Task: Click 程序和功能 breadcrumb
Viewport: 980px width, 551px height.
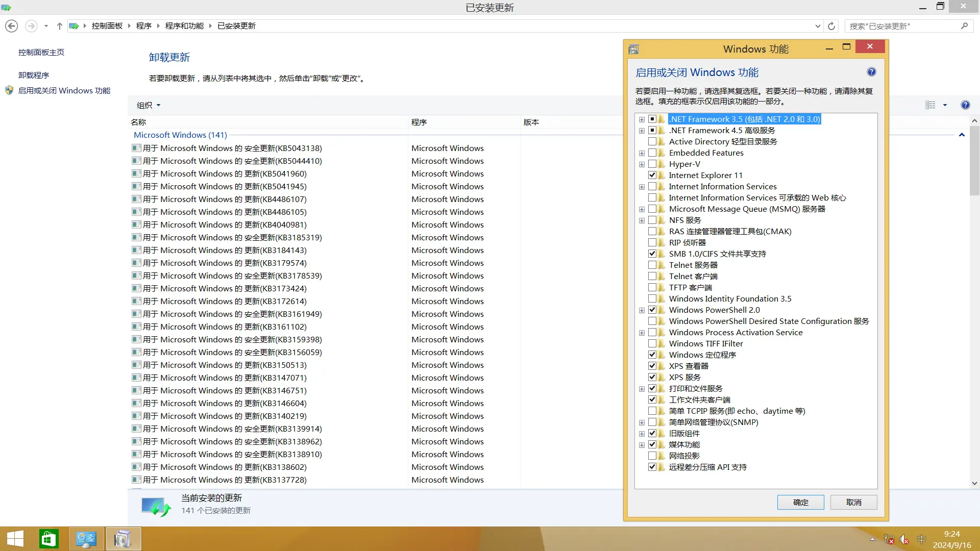Action: click(x=184, y=26)
